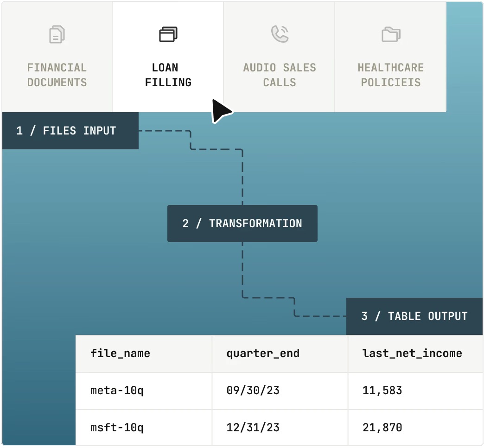Click the Financial Documents page icon
Screen dimensions: 484x448
tap(57, 35)
